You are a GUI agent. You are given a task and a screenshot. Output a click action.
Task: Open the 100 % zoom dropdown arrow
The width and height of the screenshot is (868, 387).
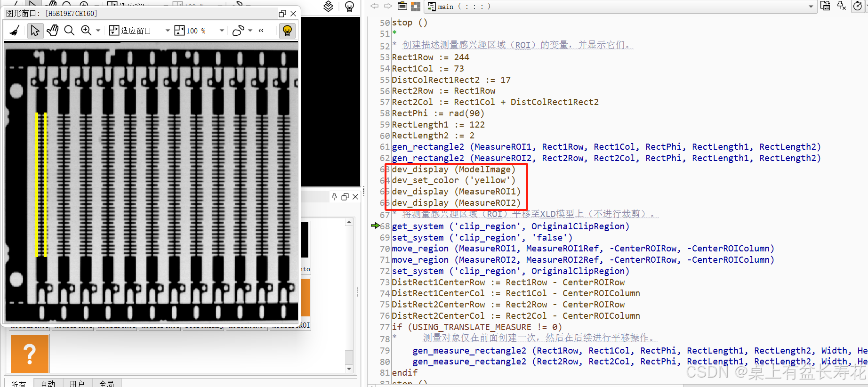click(222, 31)
